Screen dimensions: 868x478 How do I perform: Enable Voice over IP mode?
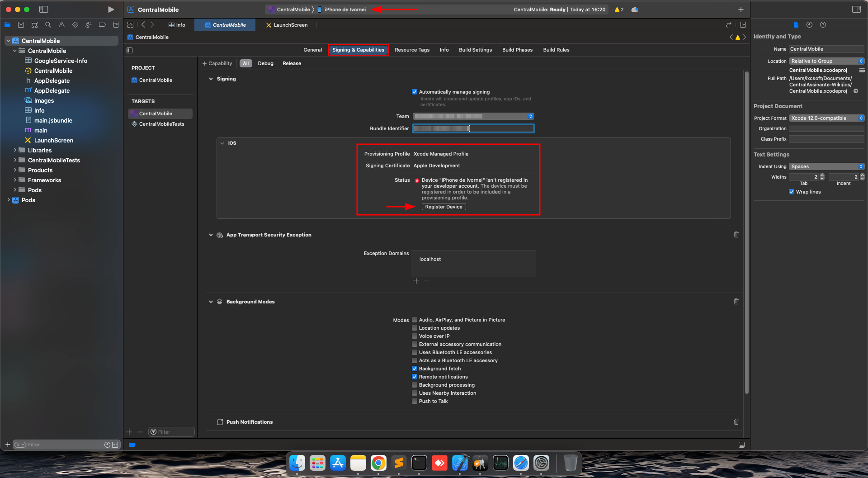click(415, 336)
